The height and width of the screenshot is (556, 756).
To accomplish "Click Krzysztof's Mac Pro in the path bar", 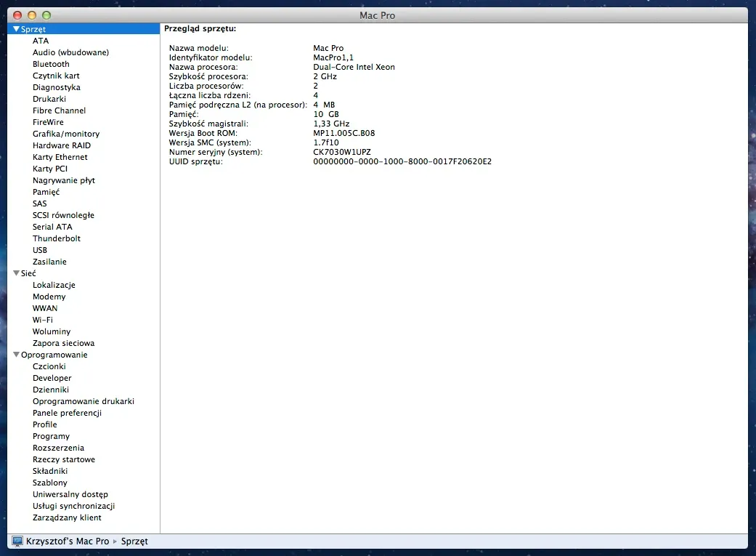I will point(68,541).
